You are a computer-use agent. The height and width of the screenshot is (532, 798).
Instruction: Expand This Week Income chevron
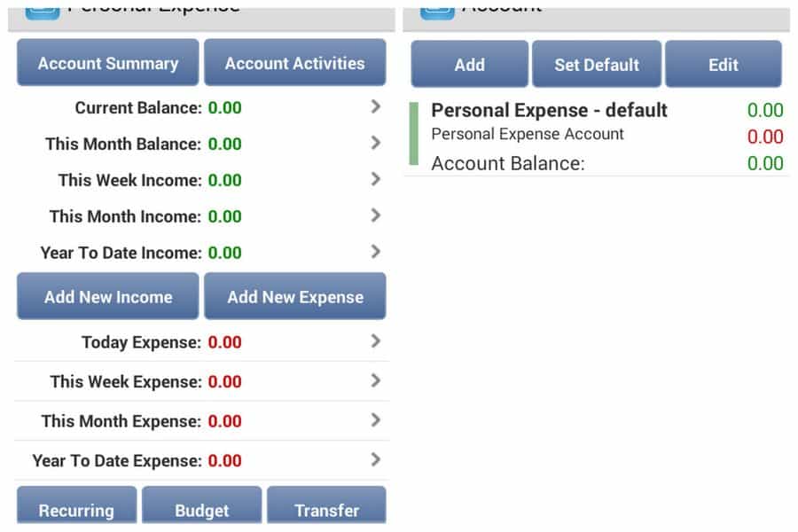376,179
